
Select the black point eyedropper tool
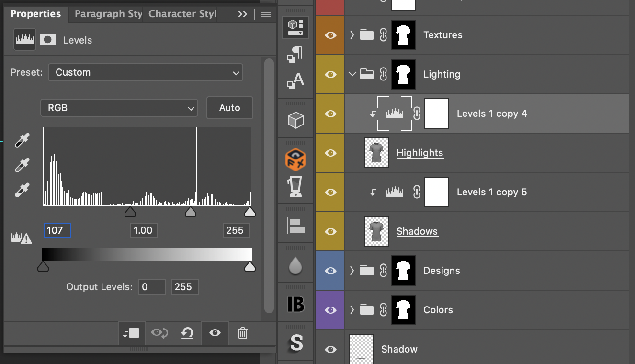coord(22,140)
